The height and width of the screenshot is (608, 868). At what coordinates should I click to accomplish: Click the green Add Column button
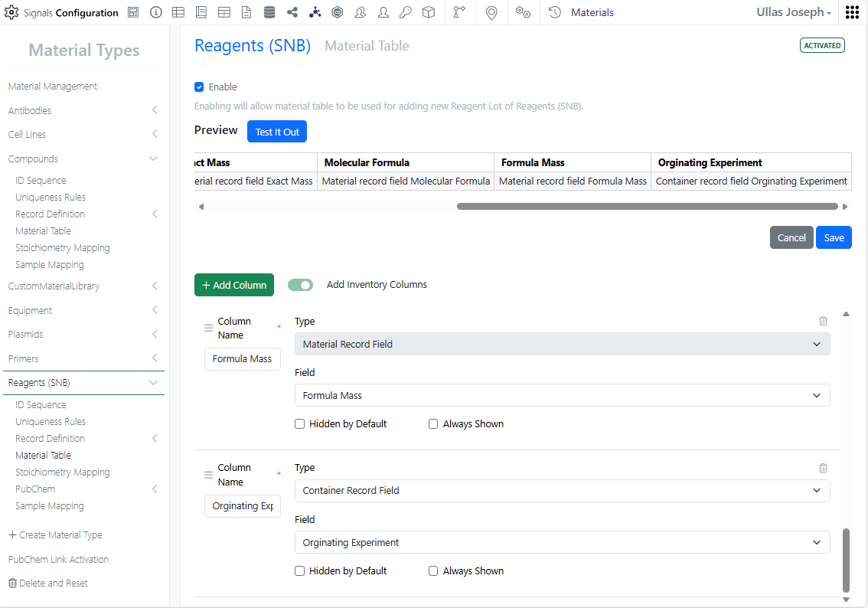pyautogui.click(x=234, y=285)
